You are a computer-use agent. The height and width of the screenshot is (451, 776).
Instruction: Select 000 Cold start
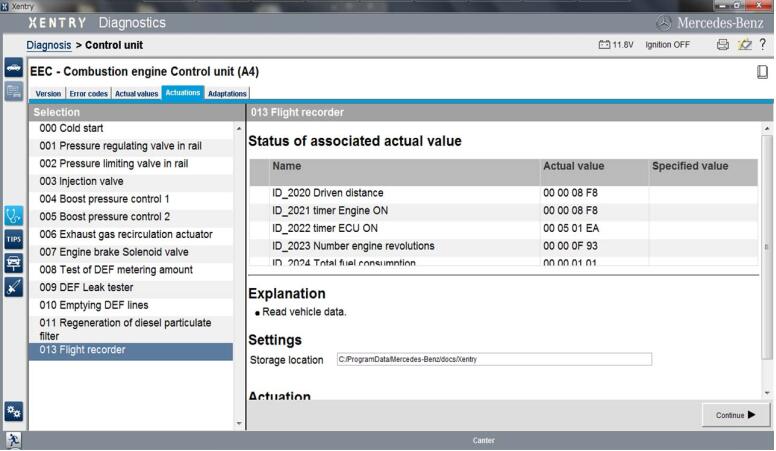(131, 128)
